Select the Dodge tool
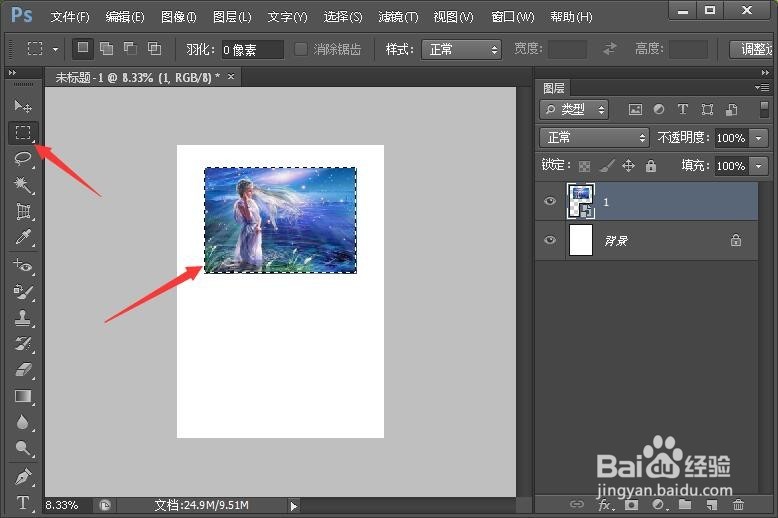This screenshot has width=778, height=518. pos(23,448)
